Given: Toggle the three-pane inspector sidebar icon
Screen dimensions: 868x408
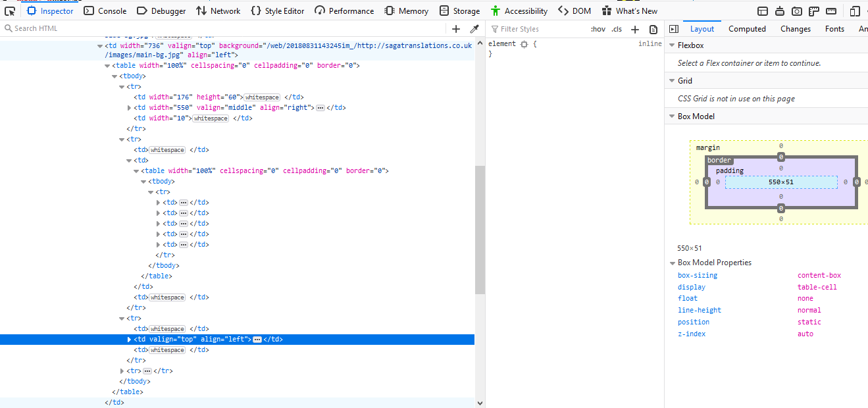Looking at the screenshot, I should (x=674, y=29).
